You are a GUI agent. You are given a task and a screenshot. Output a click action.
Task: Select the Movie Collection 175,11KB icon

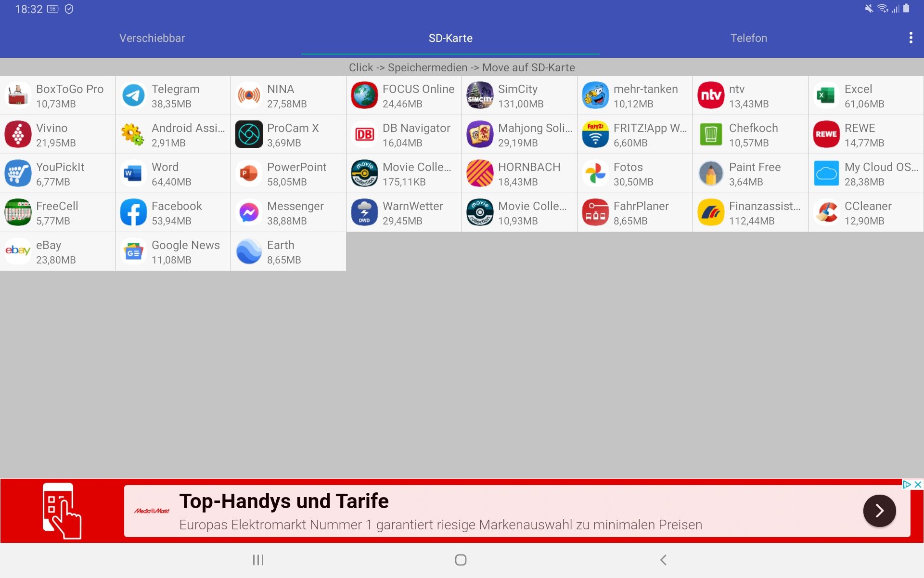tap(364, 173)
